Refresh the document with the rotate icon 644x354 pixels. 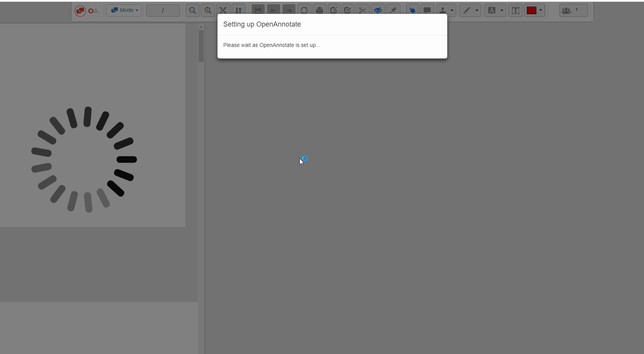[304, 10]
